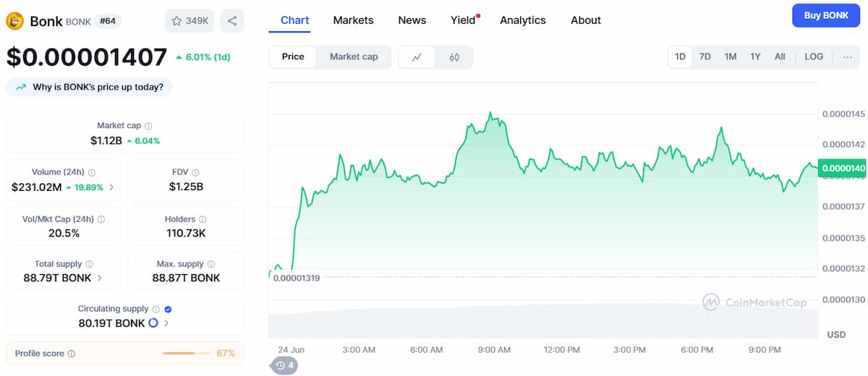868x376 pixels.
Task: Click the USD currency label on chart
Action: tap(836, 335)
